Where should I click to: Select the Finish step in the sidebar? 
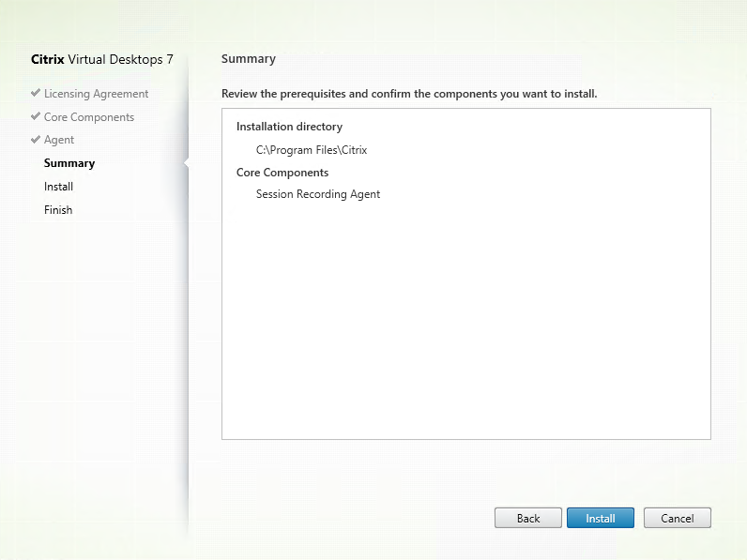(58, 210)
